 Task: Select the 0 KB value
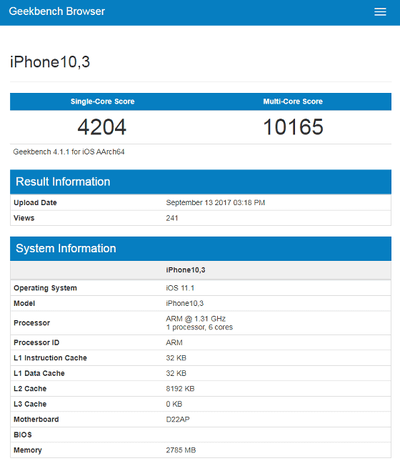point(174,404)
